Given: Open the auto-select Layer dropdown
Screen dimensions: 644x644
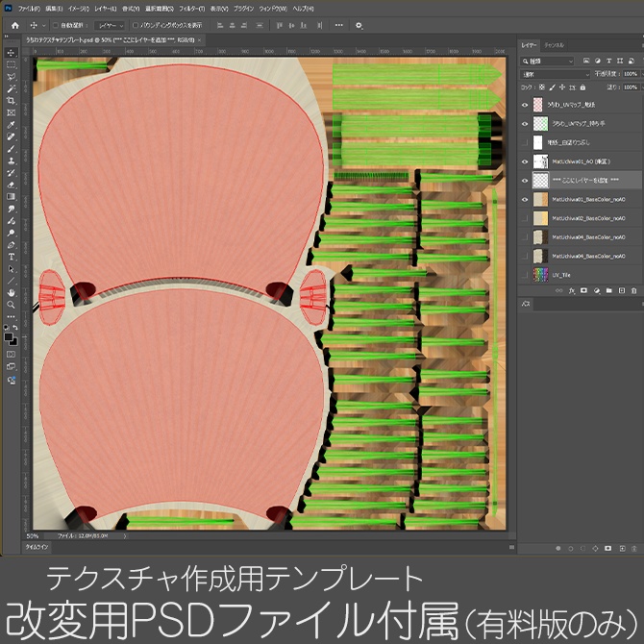Looking at the screenshot, I should pos(110,25).
